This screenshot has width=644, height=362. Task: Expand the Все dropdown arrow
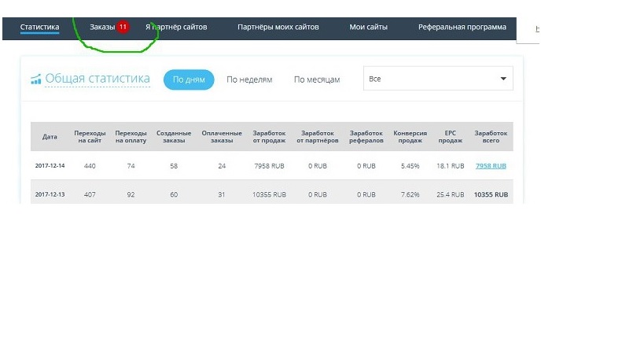coord(503,79)
